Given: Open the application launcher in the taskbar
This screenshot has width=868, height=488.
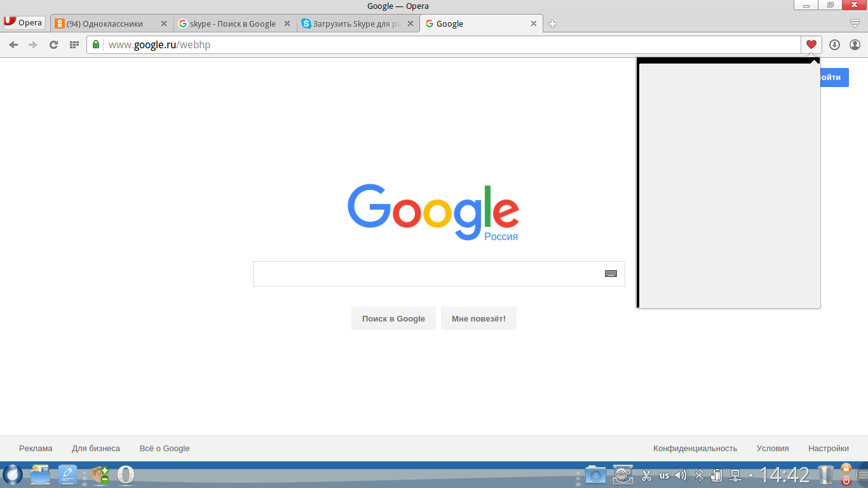Looking at the screenshot, I should pyautogui.click(x=12, y=475).
